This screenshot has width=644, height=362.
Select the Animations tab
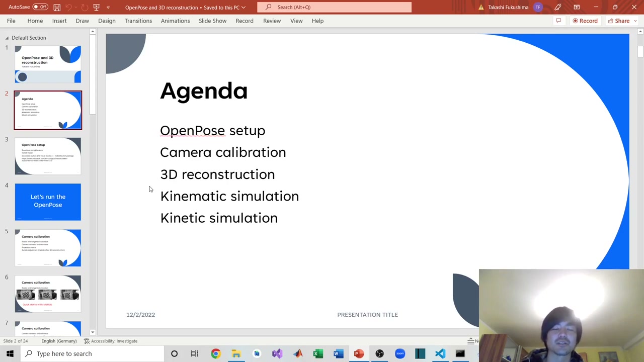point(175,21)
